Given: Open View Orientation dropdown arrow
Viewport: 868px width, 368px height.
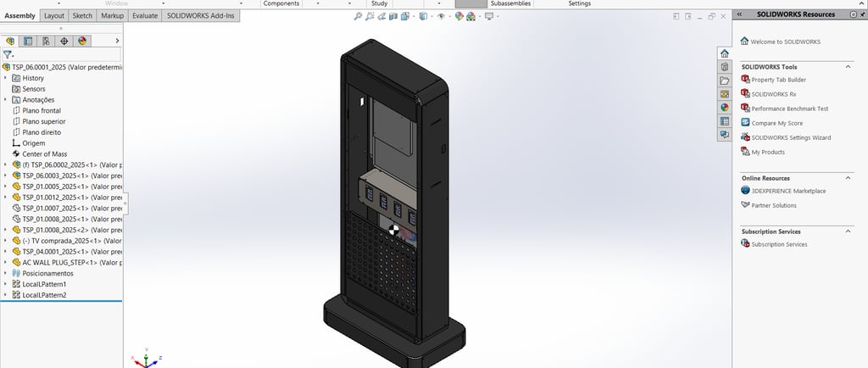Looking at the screenshot, I should [414, 17].
